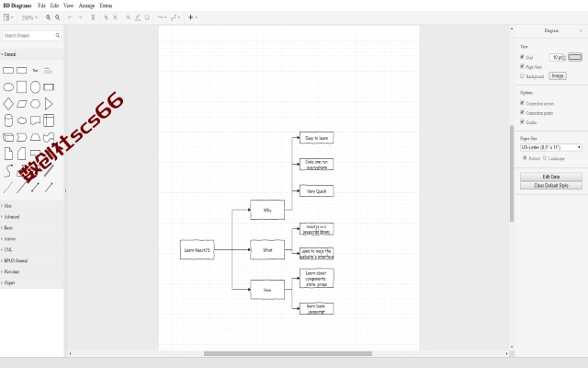Open the Arrange menu
588x368 pixels.
(x=86, y=6)
